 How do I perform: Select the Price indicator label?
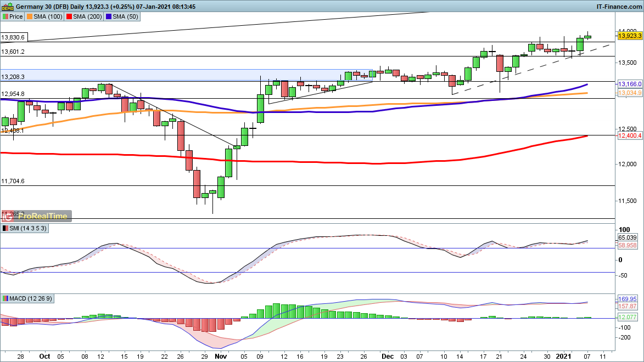[x=13, y=16]
